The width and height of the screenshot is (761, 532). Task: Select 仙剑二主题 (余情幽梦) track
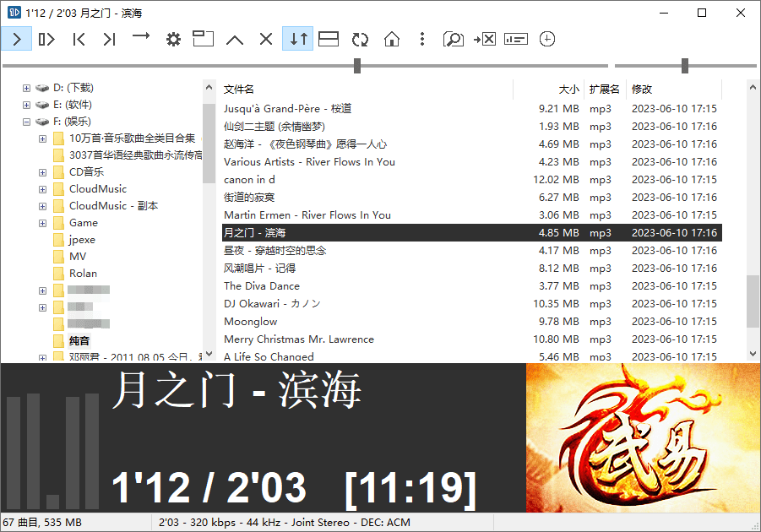472,127
